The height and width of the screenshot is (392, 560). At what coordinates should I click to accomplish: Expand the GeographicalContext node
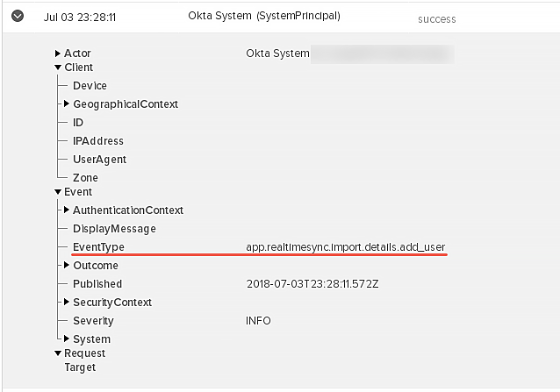pyautogui.click(x=67, y=103)
